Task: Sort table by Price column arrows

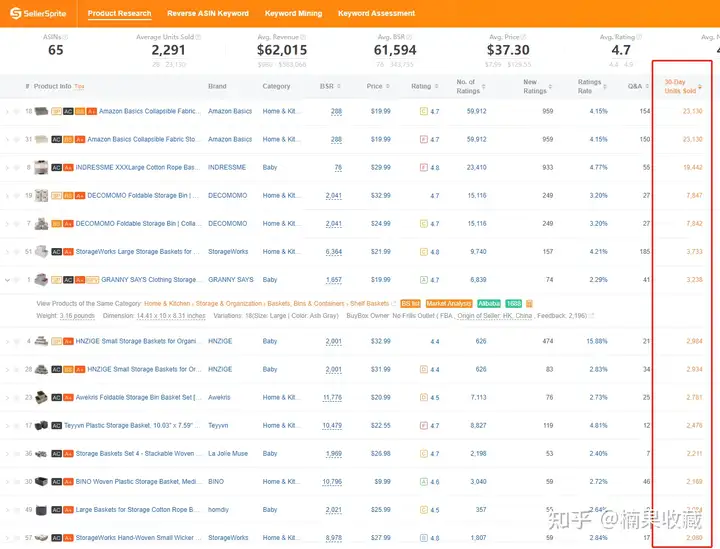Action: [x=388, y=86]
